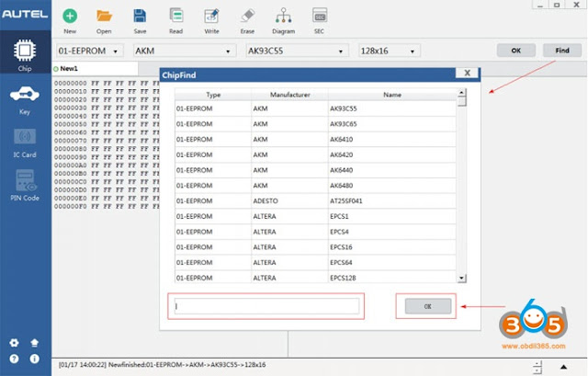Viewport: 588px width, 376px height.
Task: Focus the ChipFind search input field
Action: 266,306
